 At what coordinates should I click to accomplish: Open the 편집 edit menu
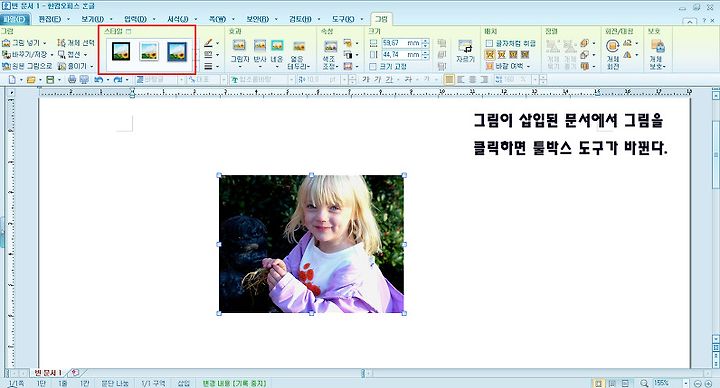(x=50, y=19)
